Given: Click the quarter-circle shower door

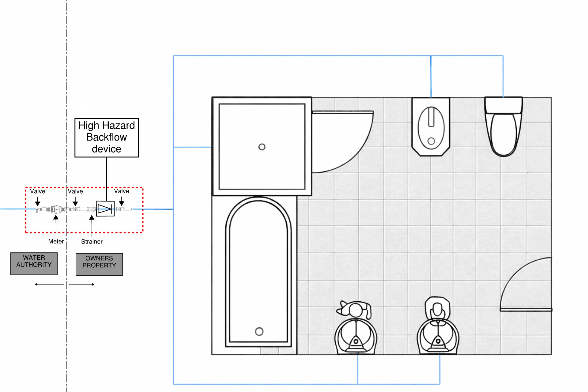Looking at the screenshot, I should (342, 142).
